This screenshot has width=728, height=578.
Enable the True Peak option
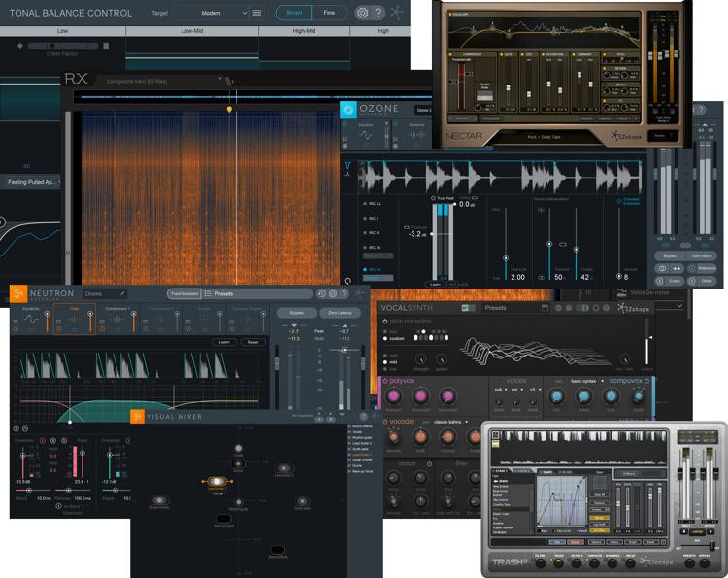(x=432, y=199)
